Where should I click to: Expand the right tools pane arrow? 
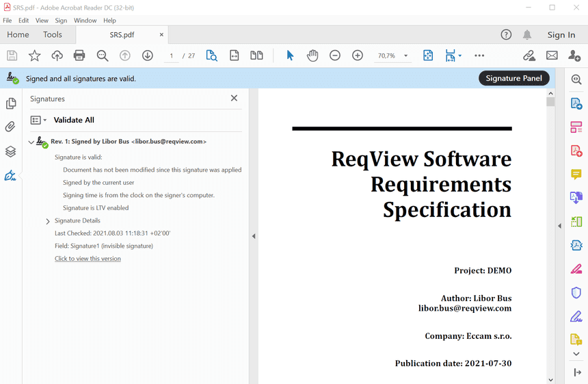[x=559, y=226]
